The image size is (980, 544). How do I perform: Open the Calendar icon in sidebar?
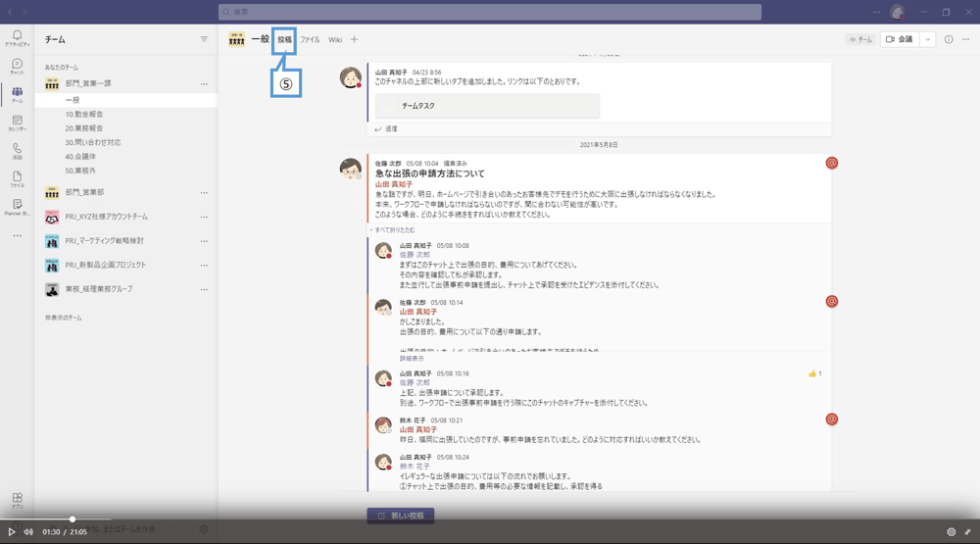tap(17, 123)
